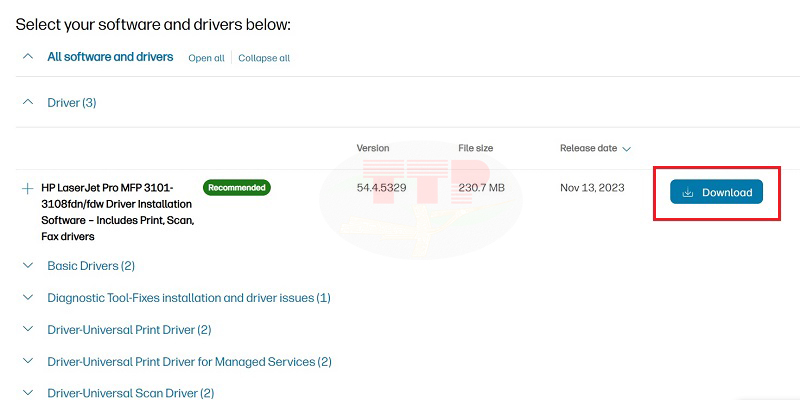This screenshot has width=800, height=400.
Task: Open Diagnostic Tool-Fixes installation and driver issues
Action: click(189, 297)
